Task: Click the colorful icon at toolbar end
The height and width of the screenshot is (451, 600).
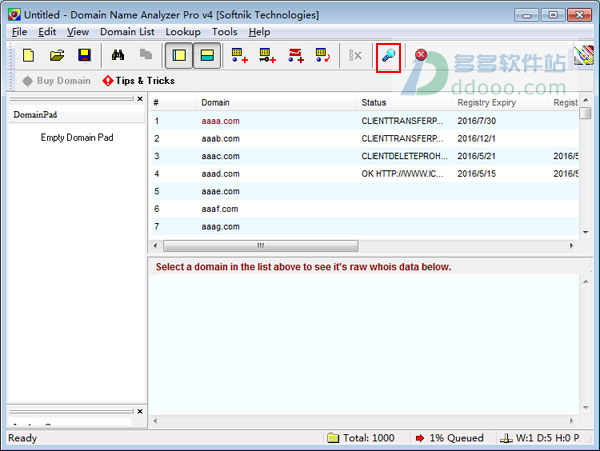Action: pyautogui.click(x=584, y=55)
